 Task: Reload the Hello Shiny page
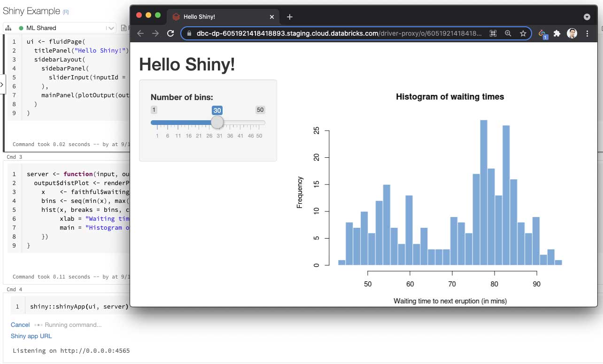tap(171, 33)
